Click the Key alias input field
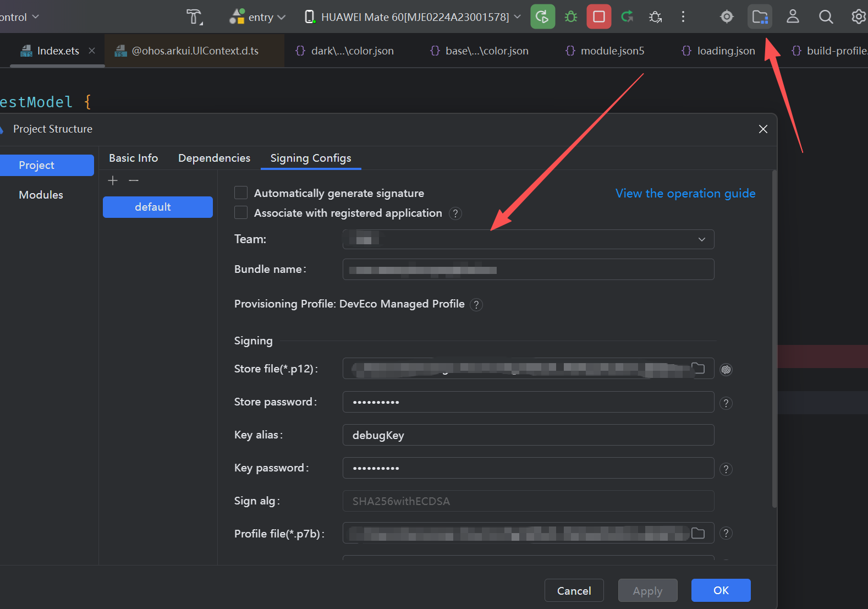 point(528,435)
